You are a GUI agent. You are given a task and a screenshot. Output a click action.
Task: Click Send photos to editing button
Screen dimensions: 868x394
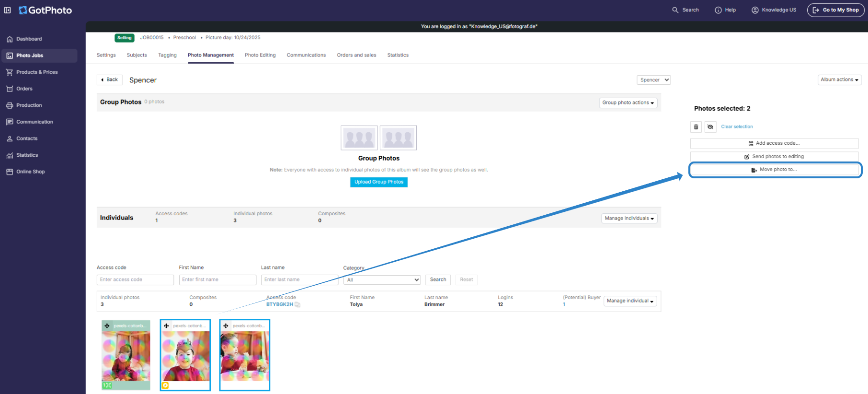774,157
